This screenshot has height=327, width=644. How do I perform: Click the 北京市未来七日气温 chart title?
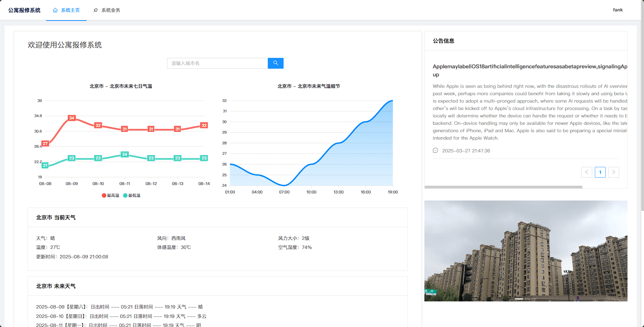tap(121, 86)
